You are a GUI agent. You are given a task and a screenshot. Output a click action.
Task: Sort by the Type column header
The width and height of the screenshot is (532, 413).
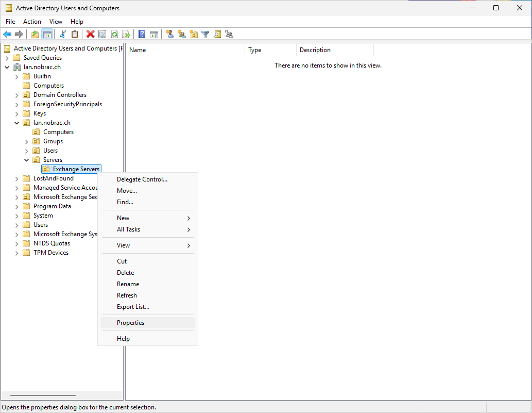point(270,50)
